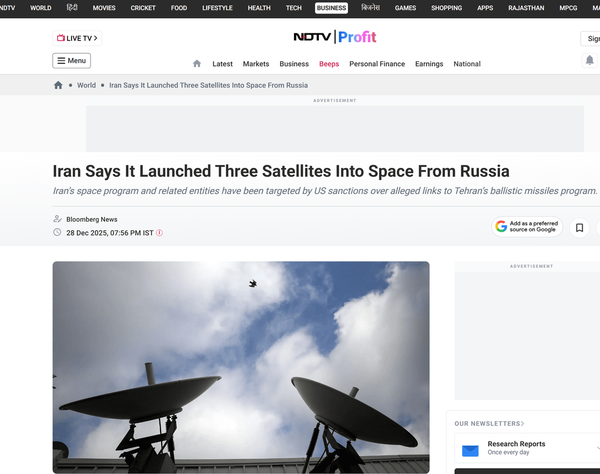Click the Research Reports envelope icon

tap(470, 448)
